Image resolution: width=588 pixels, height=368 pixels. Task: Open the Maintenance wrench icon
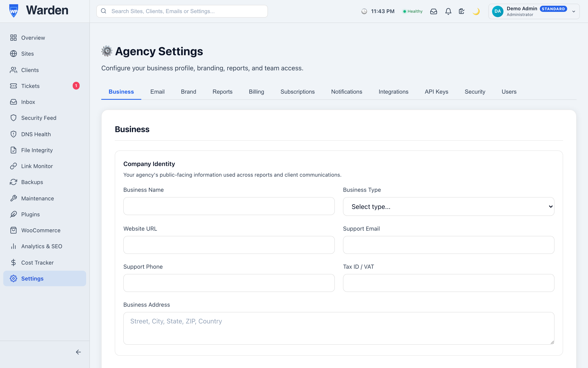click(13, 198)
